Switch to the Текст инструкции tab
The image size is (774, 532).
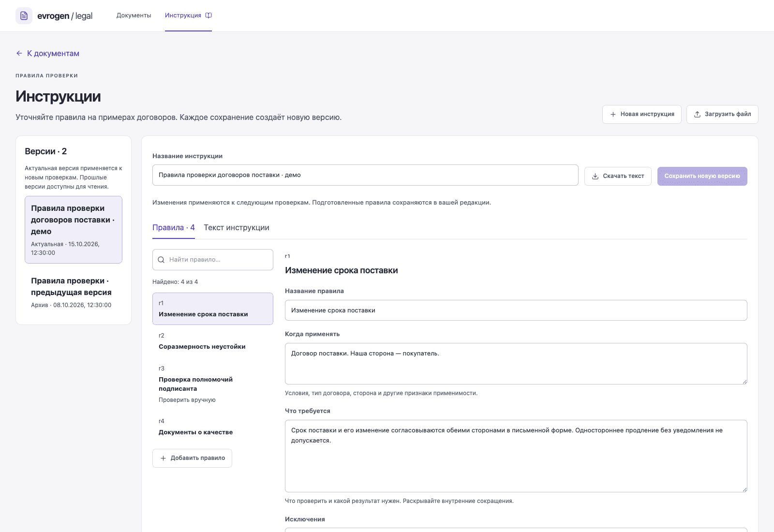point(237,228)
